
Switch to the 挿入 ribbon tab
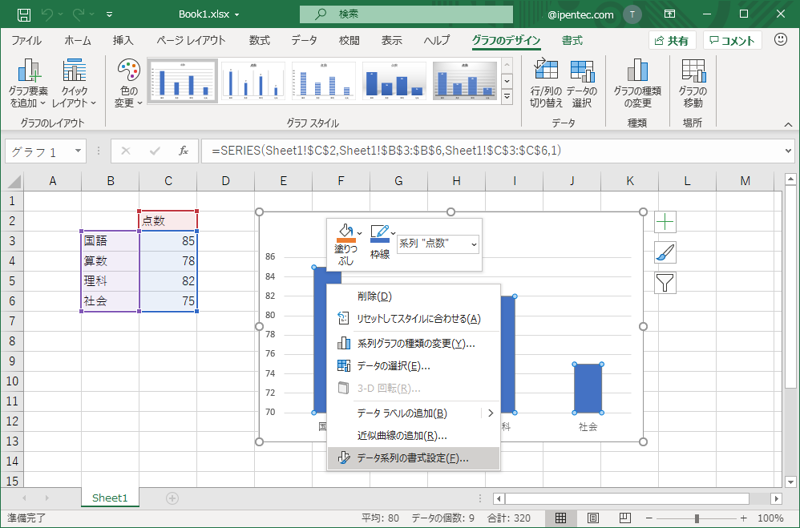click(x=123, y=41)
